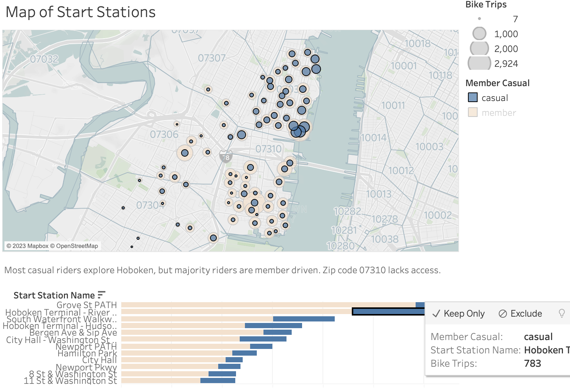The height and width of the screenshot is (392, 570).
Task: Click the Member Casual legend title
Action: click(498, 83)
